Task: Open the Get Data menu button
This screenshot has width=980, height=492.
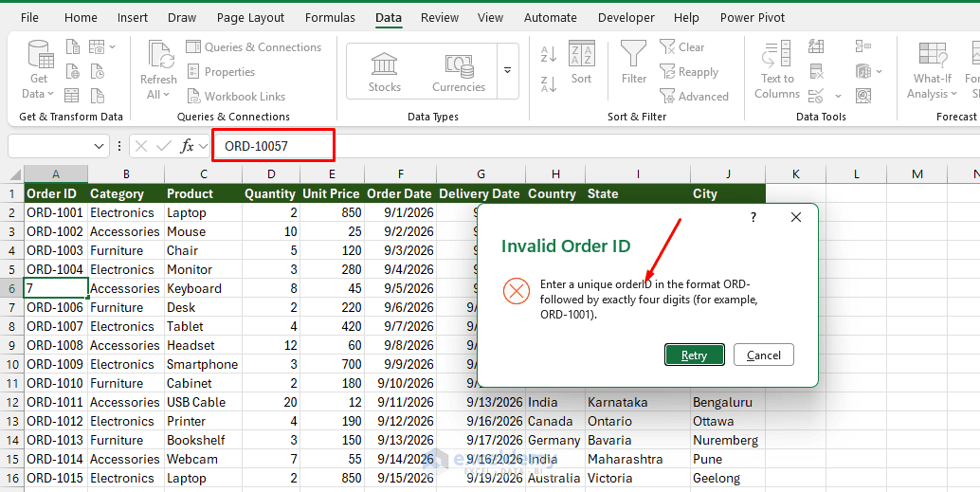Action: (38, 70)
